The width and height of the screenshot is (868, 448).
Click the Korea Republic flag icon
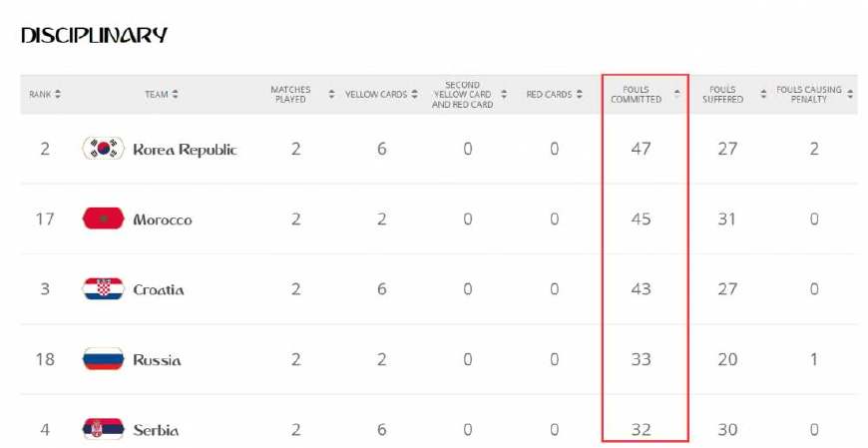tap(103, 150)
